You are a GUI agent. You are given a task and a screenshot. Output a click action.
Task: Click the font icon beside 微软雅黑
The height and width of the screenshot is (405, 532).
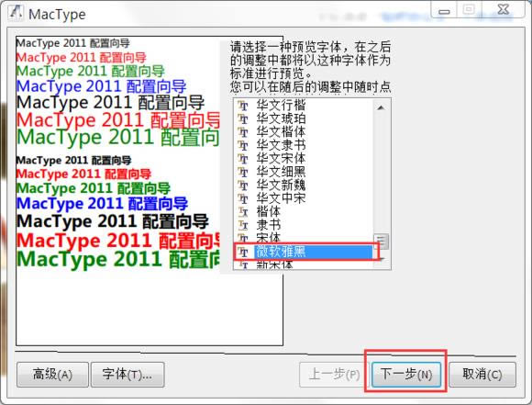pos(243,252)
